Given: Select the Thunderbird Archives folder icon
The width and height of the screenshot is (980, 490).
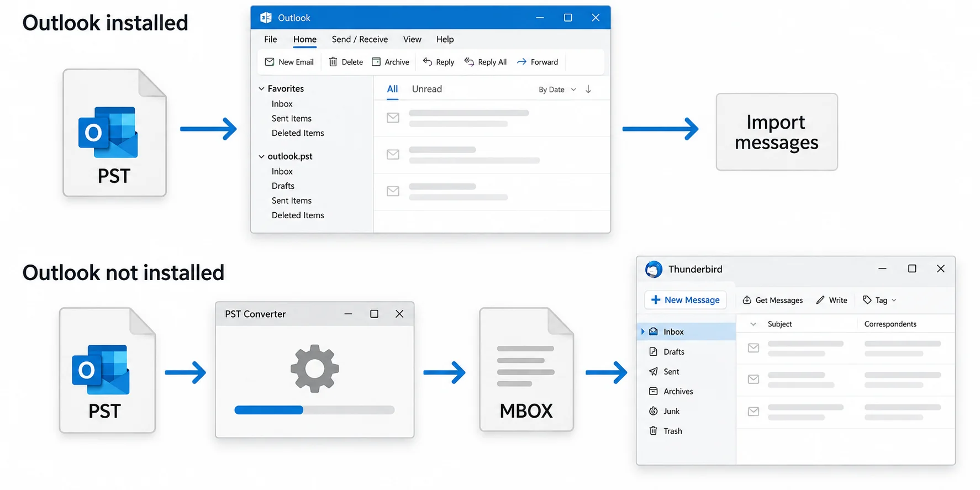Looking at the screenshot, I should [654, 391].
